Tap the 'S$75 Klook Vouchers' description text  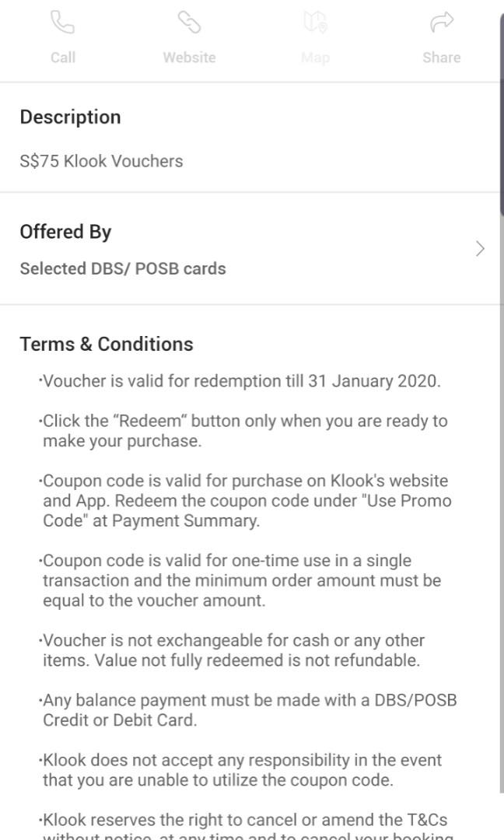click(x=101, y=161)
